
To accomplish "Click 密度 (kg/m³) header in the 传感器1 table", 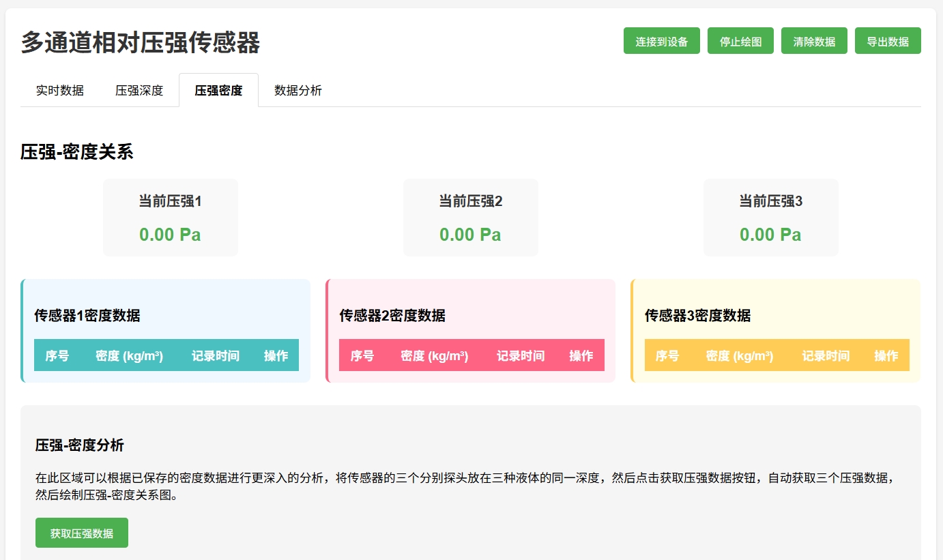I will pyautogui.click(x=129, y=355).
